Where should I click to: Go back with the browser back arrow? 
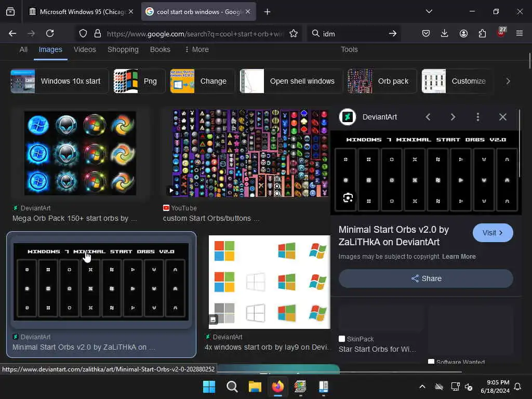12,33
